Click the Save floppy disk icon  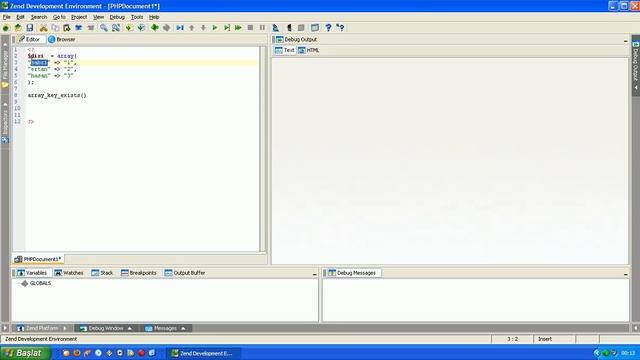[x=30, y=28]
